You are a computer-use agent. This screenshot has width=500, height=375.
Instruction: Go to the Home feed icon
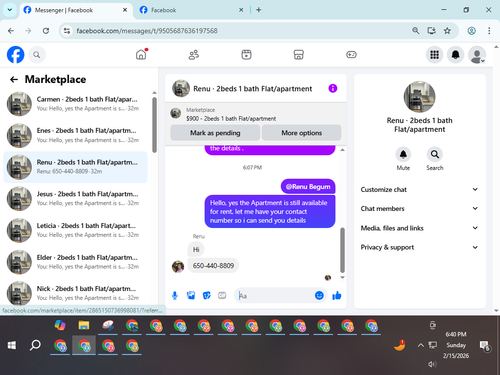(x=141, y=54)
